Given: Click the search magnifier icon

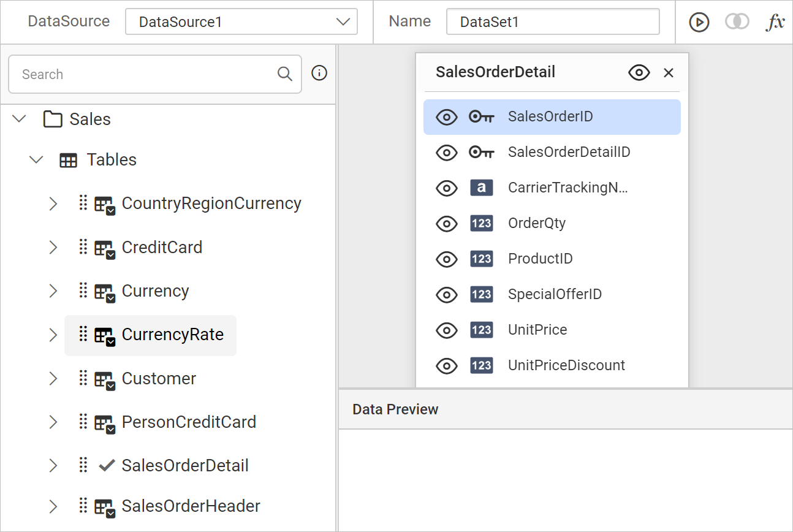Looking at the screenshot, I should tap(285, 74).
